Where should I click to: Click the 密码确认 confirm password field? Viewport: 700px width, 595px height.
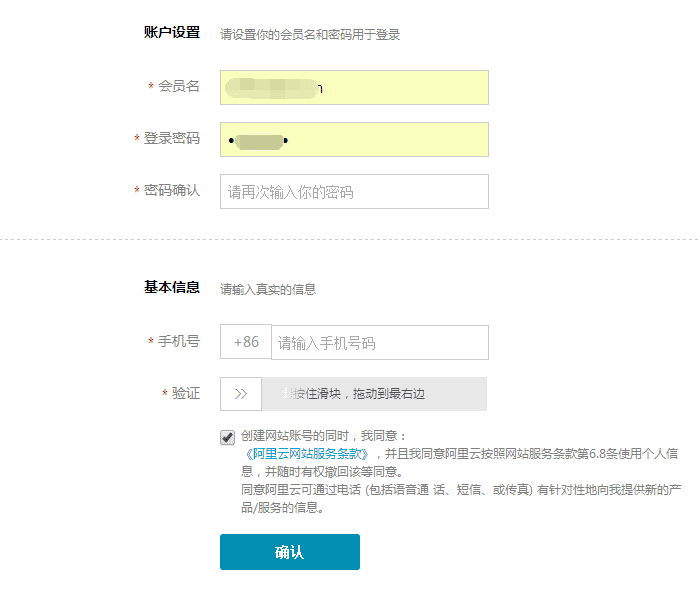(x=354, y=192)
